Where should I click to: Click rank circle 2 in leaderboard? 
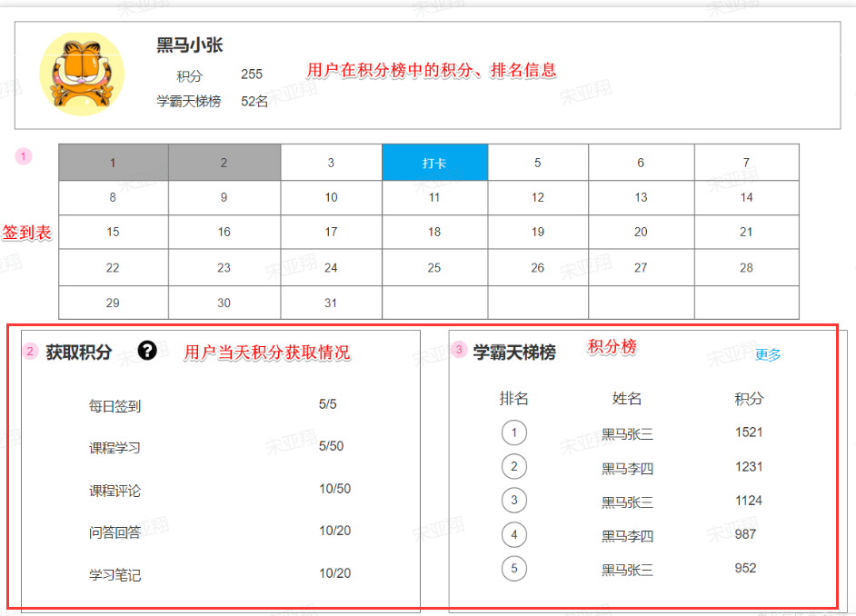click(x=513, y=466)
